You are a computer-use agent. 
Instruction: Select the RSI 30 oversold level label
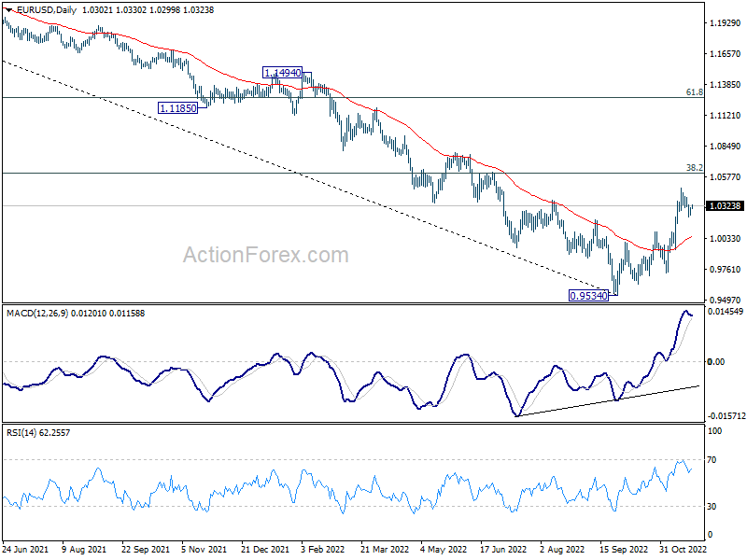pos(712,507)
